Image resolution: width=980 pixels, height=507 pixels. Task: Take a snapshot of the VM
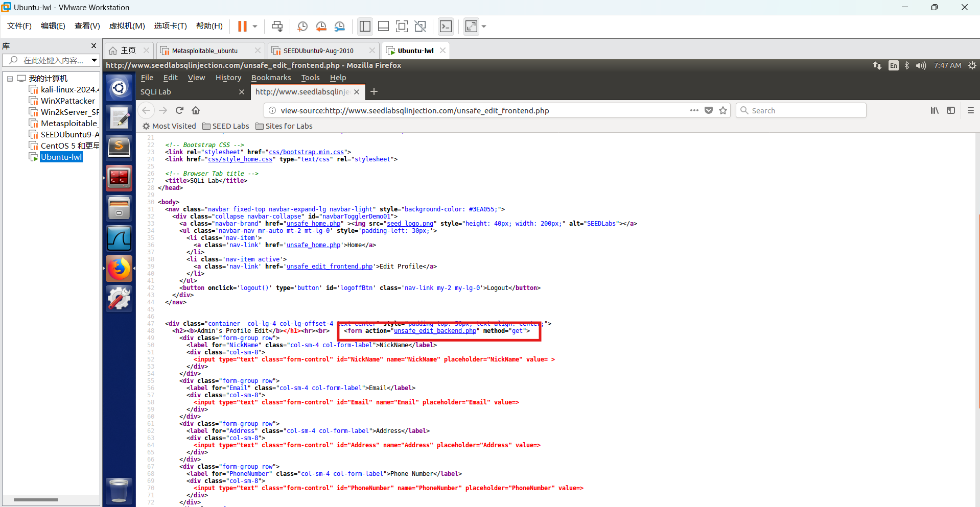point(302,26)
